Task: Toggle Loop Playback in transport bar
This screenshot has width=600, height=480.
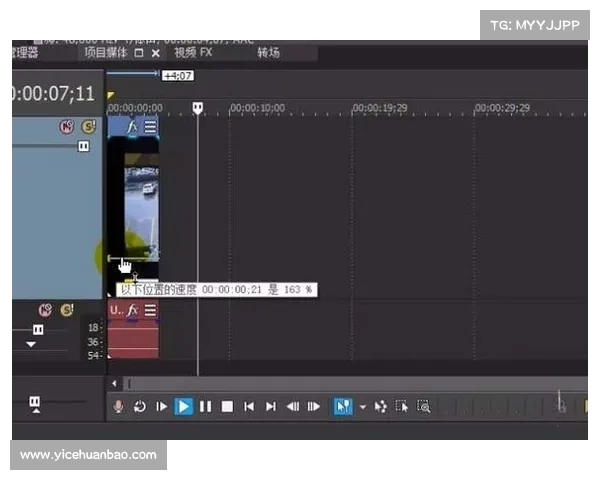Action: coord(140,406)
